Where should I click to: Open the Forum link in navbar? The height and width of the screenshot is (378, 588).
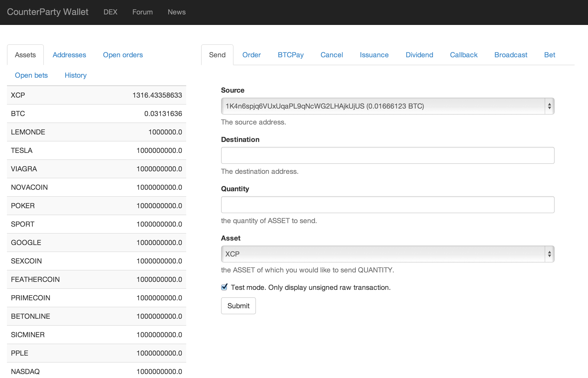(x=142, y=12)
